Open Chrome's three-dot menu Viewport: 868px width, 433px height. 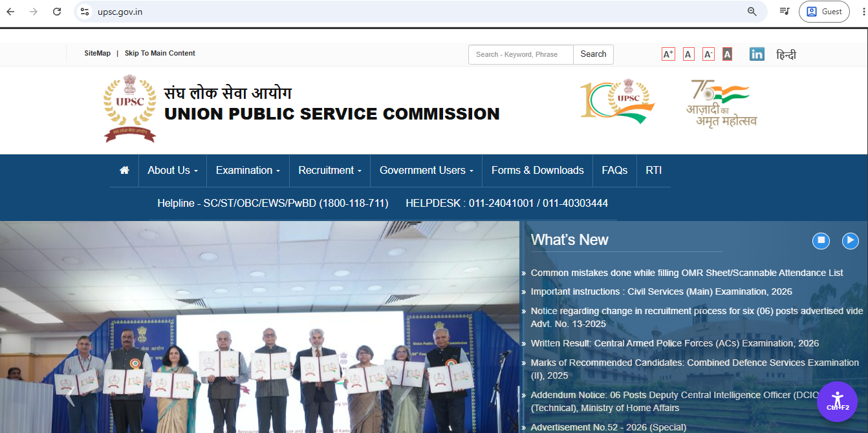click(x=863, y=12)
